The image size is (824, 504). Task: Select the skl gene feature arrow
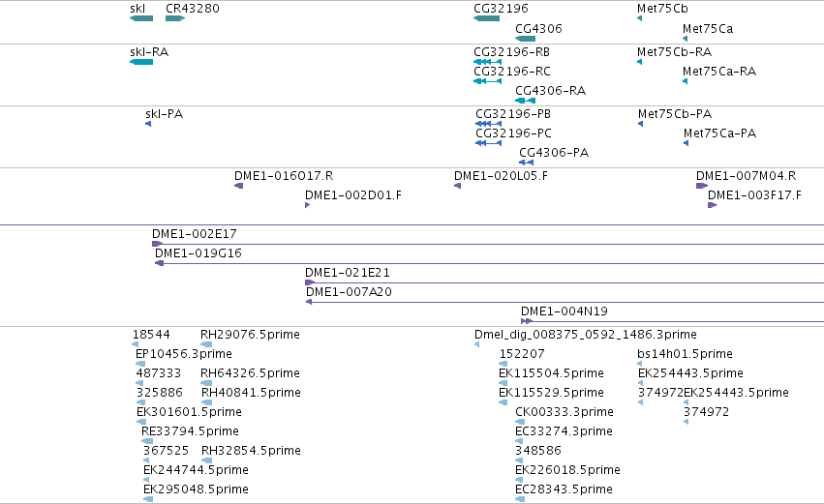coord(141,18)
